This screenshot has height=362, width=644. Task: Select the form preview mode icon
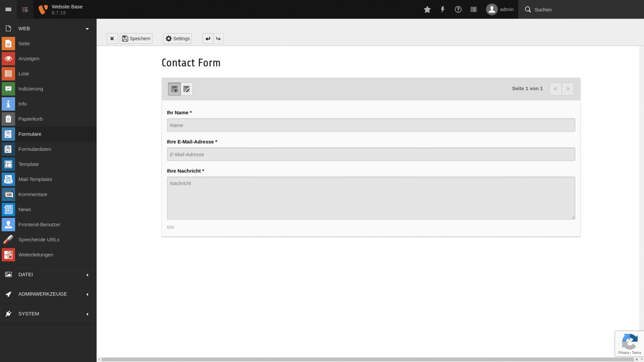[174, 89]
